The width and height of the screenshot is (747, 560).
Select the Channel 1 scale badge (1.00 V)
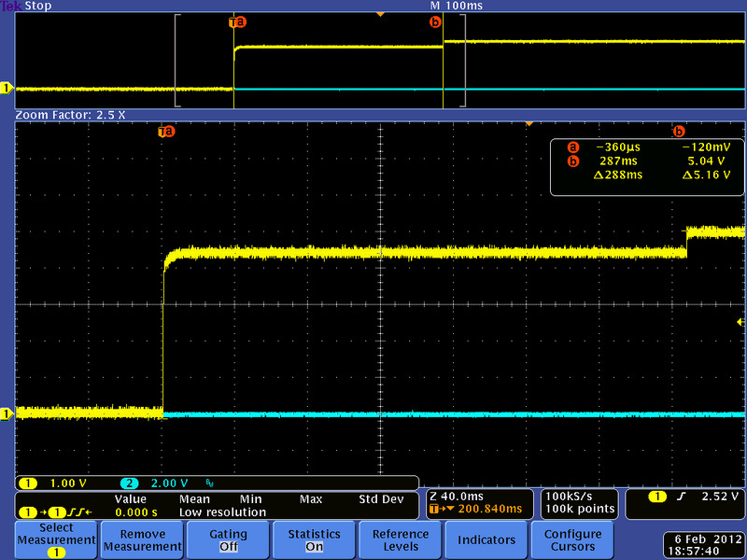51,483
